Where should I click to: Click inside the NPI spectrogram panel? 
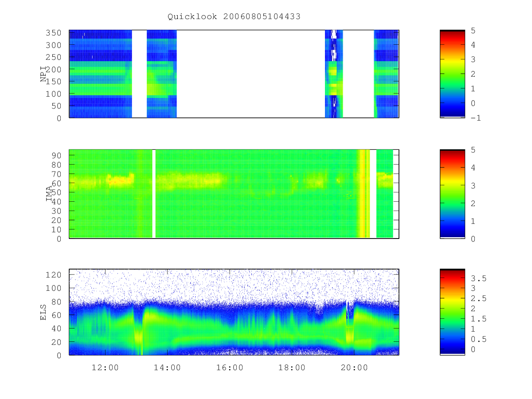point(234,74)
